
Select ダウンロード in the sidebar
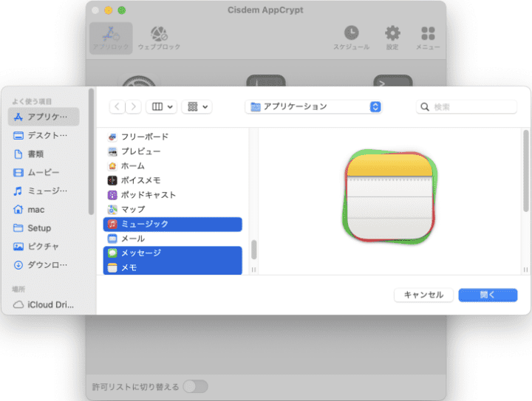click(44, 264)
